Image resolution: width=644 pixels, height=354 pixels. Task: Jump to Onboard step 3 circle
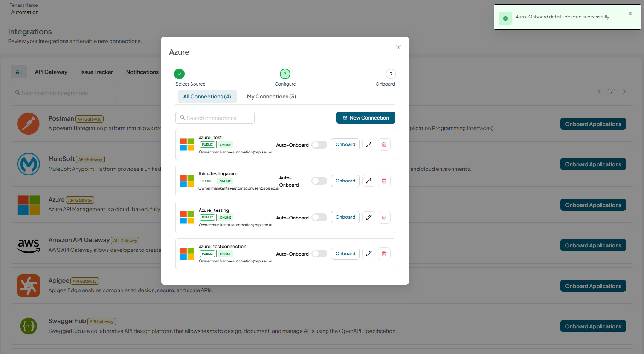(391, 74)
